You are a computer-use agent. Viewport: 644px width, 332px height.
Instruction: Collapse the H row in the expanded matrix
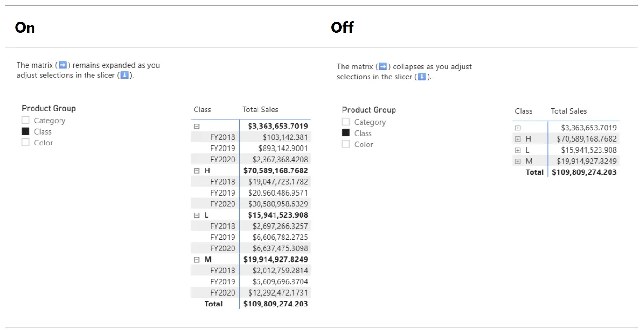pyautogui.click(x=197, y=170)
